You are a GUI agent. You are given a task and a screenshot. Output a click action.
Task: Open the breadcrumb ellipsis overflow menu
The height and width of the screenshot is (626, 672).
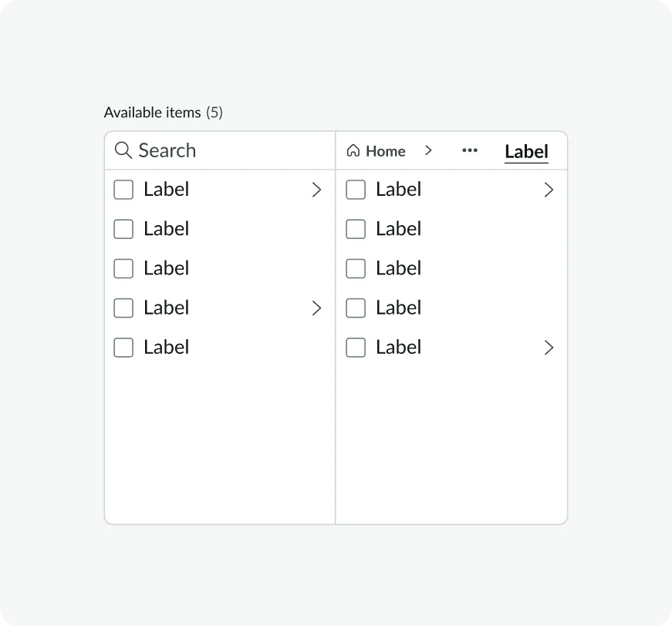469,151
